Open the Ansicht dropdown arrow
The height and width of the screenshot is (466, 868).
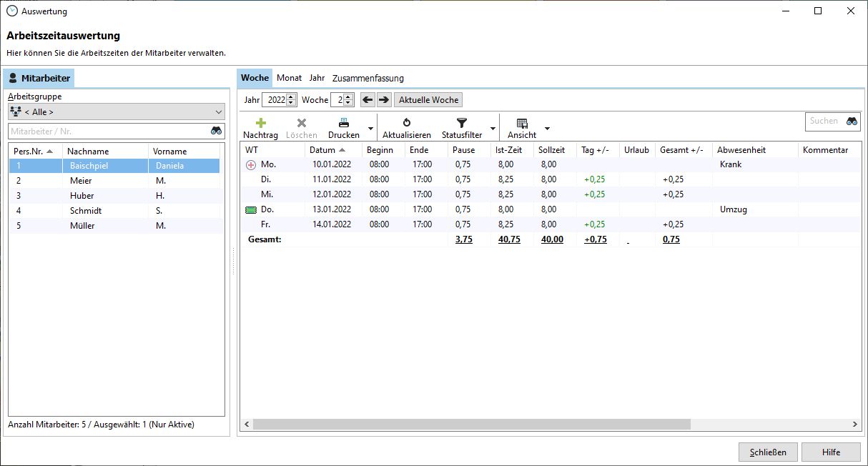[547, 129]
